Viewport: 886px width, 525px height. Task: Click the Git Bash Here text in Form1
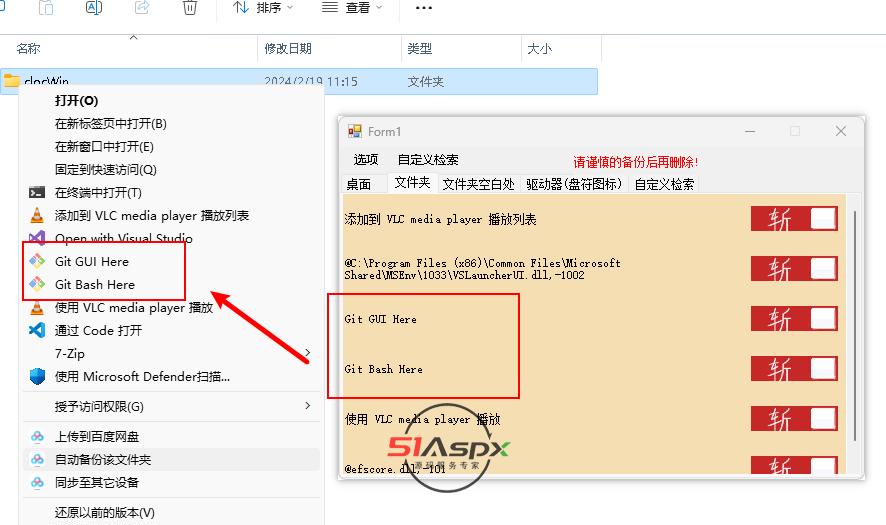pos(383,369)
